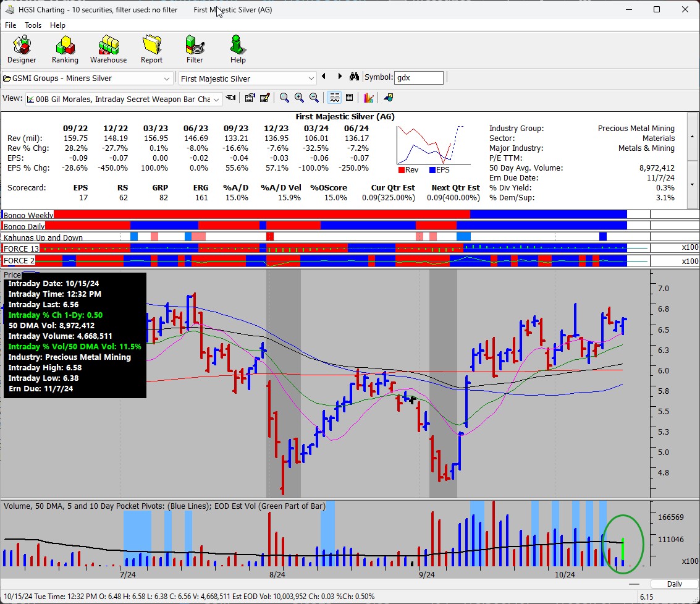
Task: Click the 50 Day Avg. Volume value
Action: 657,168
